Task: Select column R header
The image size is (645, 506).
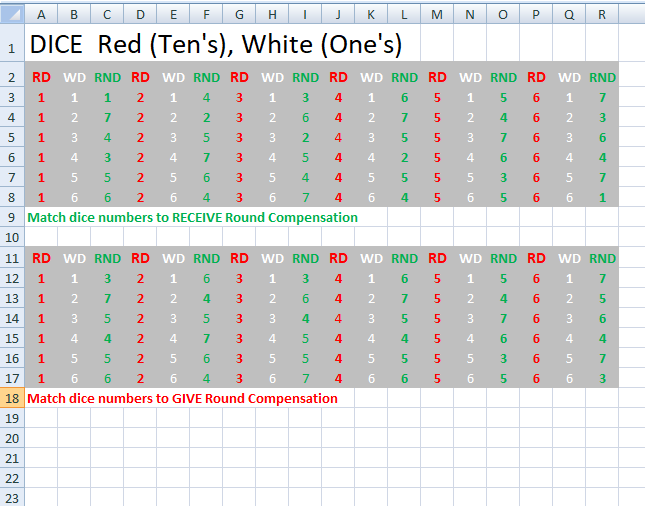Action: tap(602, 15)
